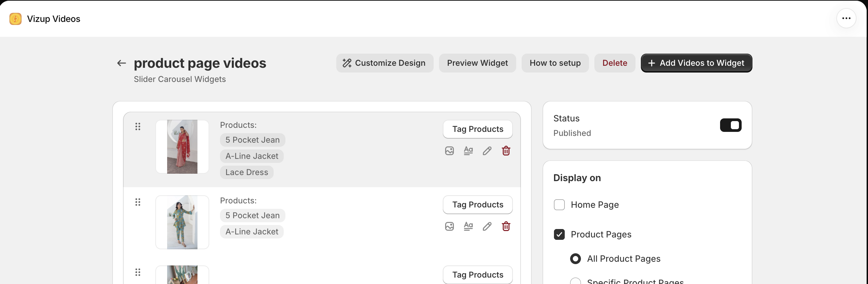Tag Products for the green outfit video
The image size is (868, 284).
[478, 205]
